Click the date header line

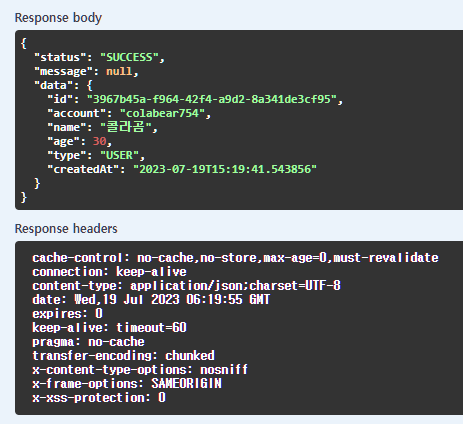pyautogui.click(x=151, y=299)
